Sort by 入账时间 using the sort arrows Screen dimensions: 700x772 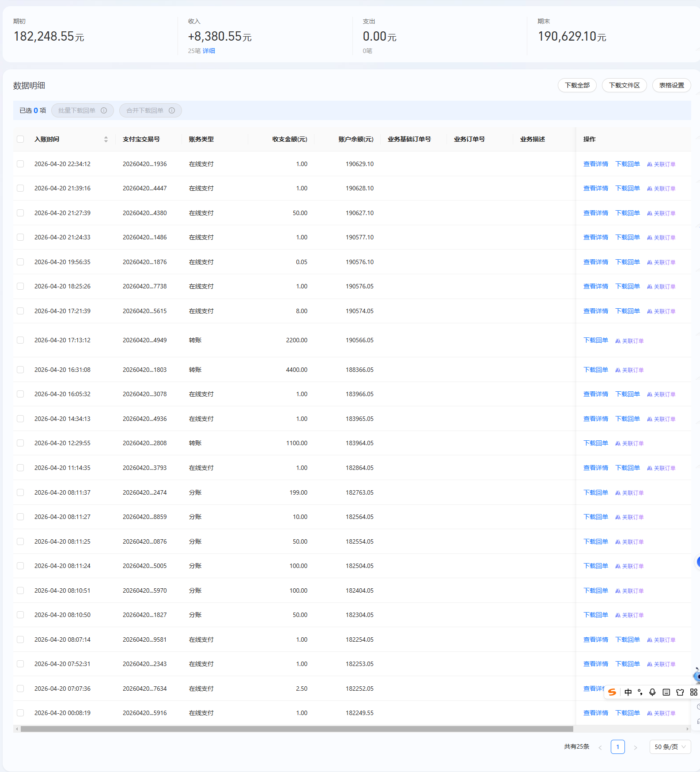(x=106, y=139)
